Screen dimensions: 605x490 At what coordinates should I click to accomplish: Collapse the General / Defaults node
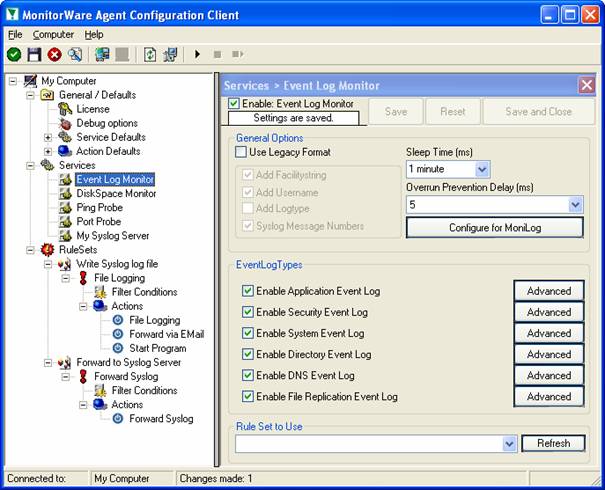30,95
